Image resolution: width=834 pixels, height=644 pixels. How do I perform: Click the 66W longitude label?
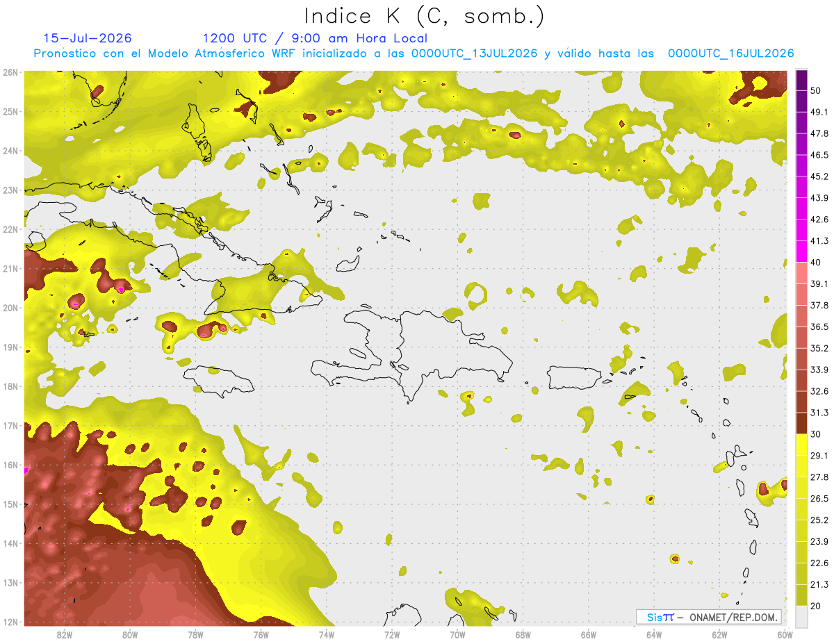(589, 634)
